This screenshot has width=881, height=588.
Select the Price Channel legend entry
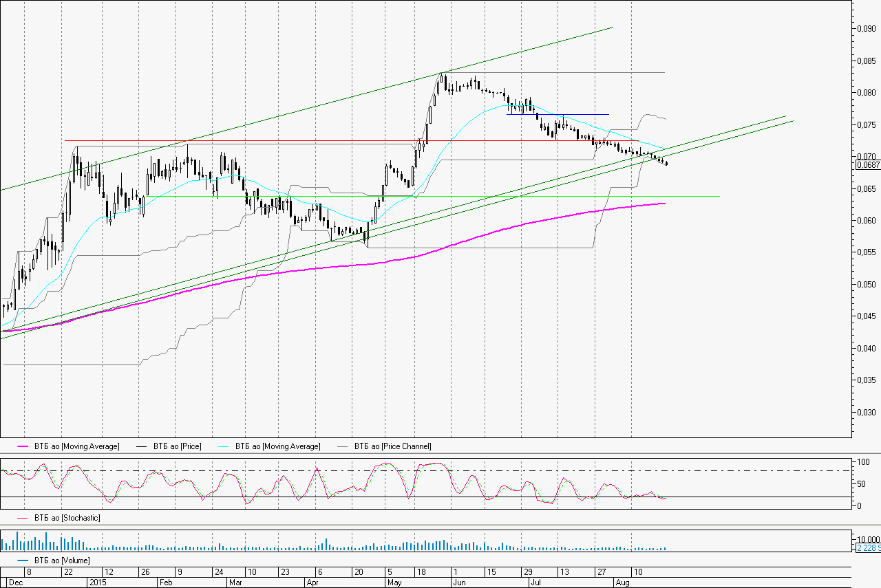tap(392, 446)
